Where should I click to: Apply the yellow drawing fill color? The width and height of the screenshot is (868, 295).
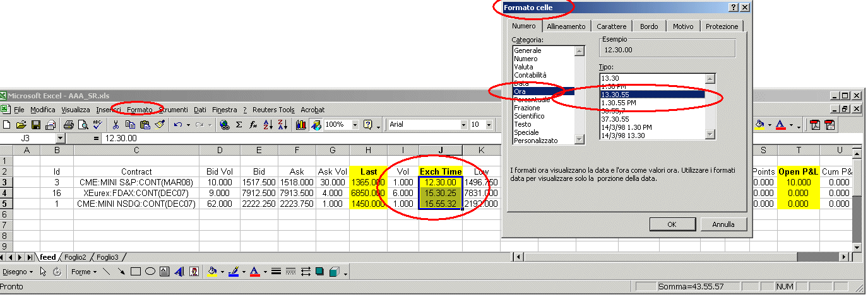click(212, 272)
